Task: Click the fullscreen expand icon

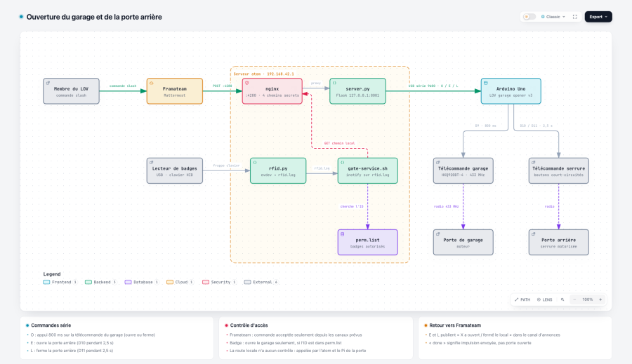Action: pyautogui.click(x=574, y=17)
